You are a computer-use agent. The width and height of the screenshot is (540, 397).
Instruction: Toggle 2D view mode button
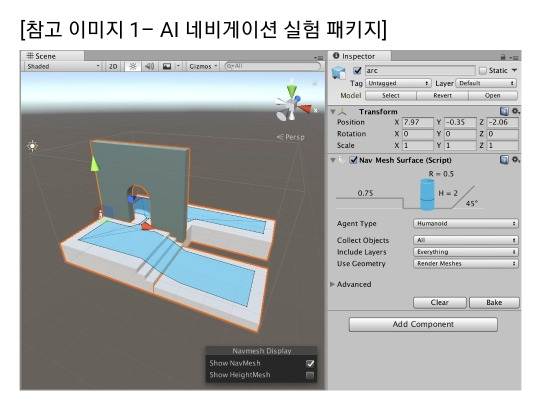(113, 66)
